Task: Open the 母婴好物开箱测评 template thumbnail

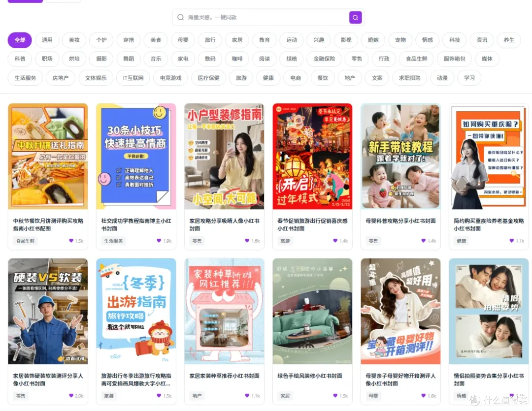Action: coord(400,311)
